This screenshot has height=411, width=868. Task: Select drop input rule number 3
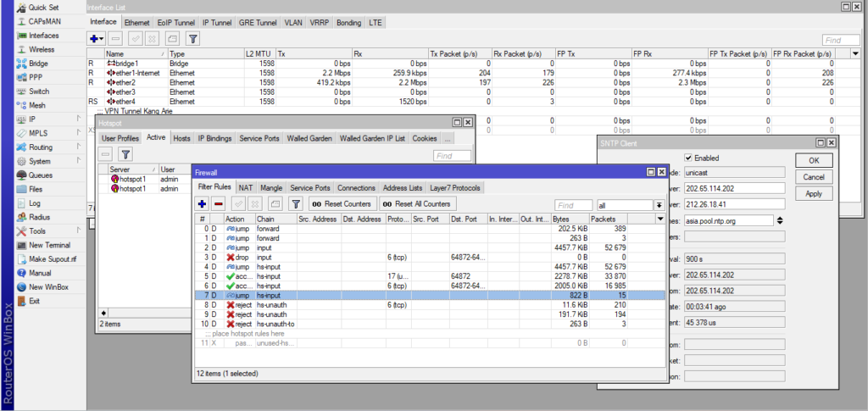430,258
